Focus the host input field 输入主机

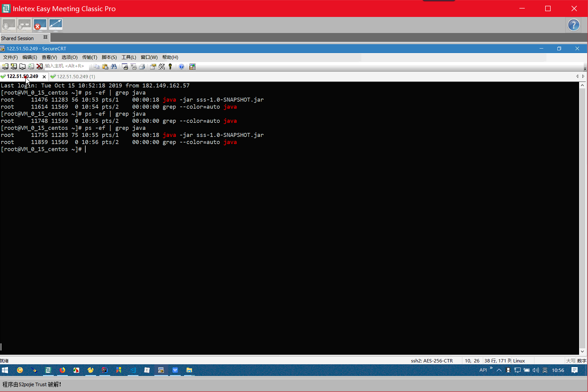(x=66, y=66)
